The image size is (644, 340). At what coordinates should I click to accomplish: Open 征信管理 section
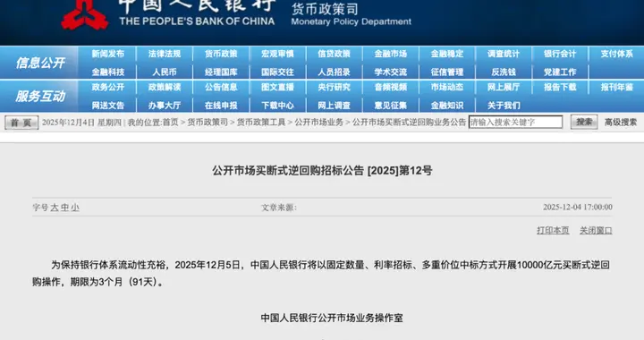coord(447,72)
